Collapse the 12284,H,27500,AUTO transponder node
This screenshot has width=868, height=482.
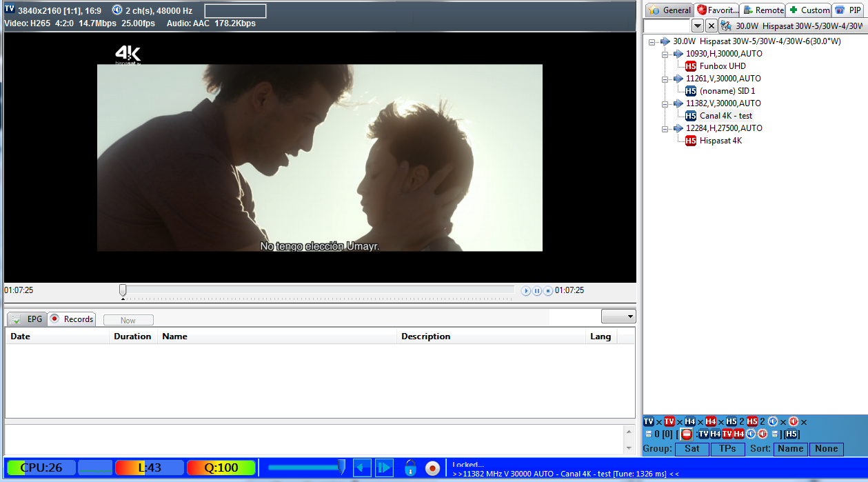[x=665, y=128]
